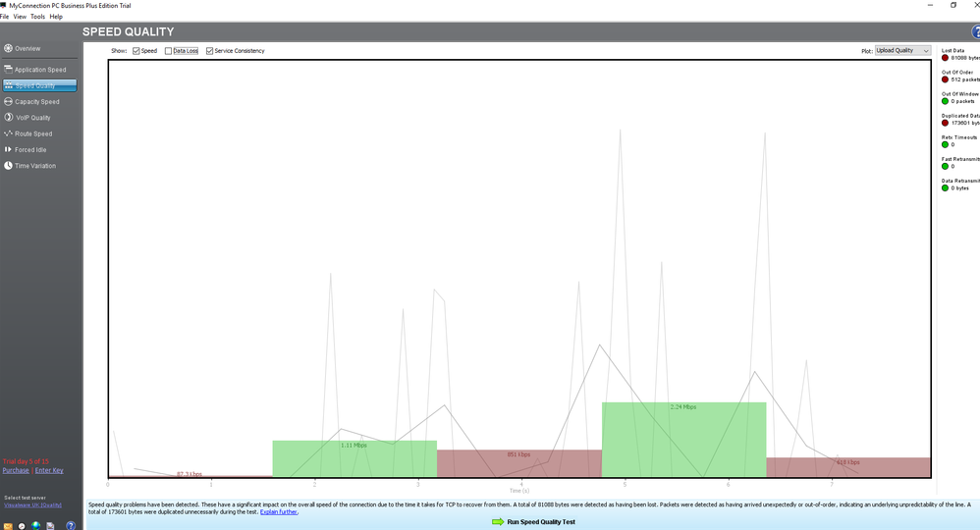Open Forced Idle test in sidebar

(x=26, y=150)
